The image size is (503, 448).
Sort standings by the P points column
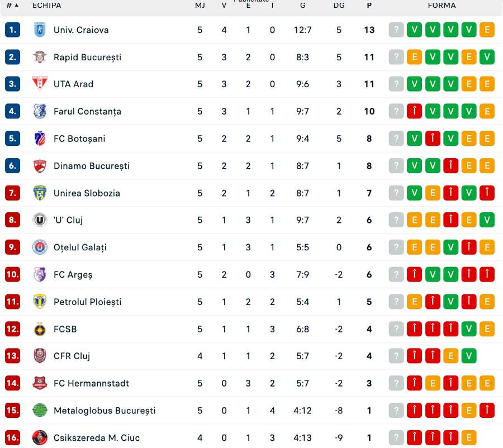pyautogui.click(x=369, y=6)
